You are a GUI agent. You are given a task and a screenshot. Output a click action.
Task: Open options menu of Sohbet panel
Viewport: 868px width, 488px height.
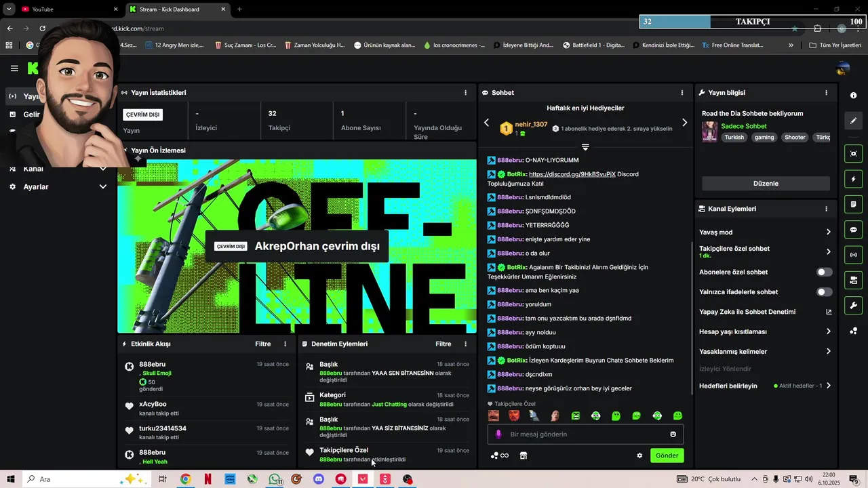(x=682, y=93)
